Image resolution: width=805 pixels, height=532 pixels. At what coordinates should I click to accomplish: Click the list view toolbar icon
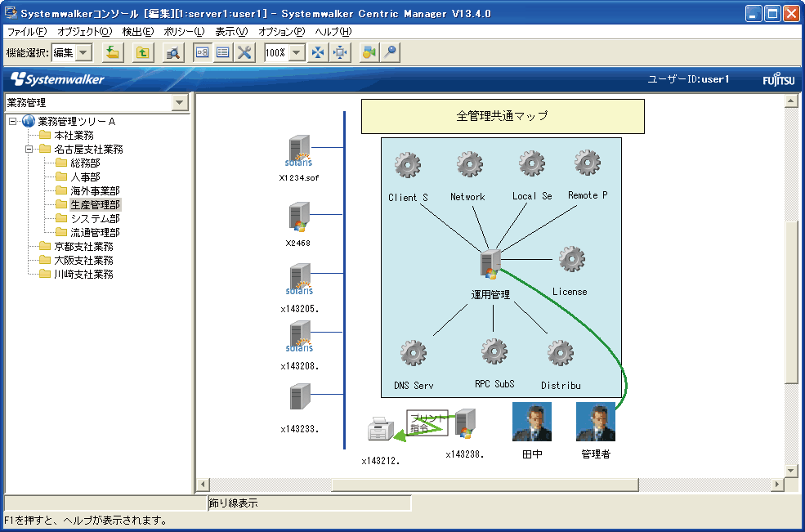[223, 53]
